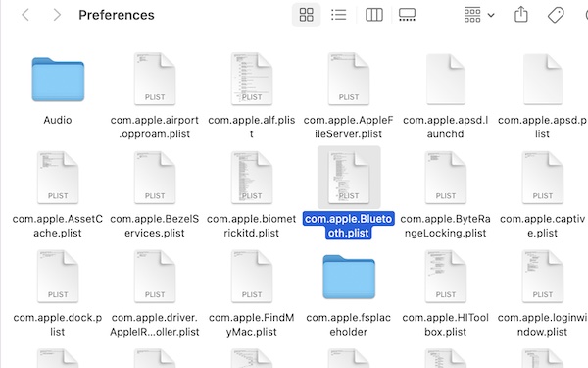Click the com.apple.FindMyMac.plist name label
The height and width of the screenshot is (368, 588).
click(251, 325)
